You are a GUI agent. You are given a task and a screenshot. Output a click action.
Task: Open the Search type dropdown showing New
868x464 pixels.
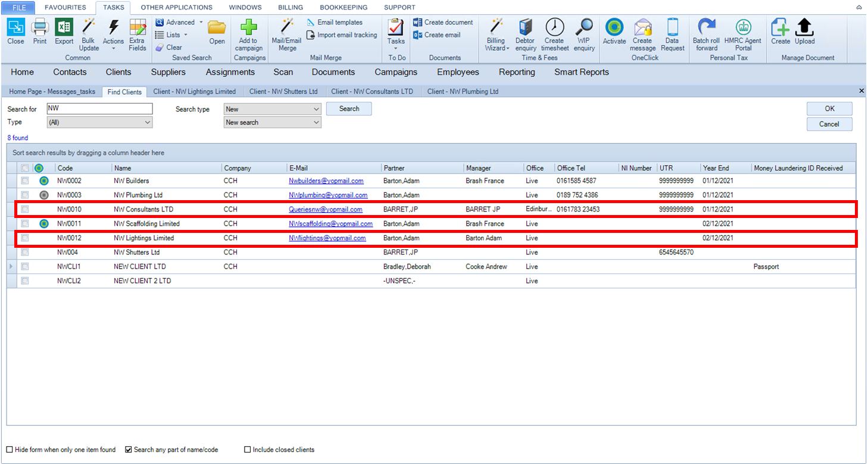coord(273,109)
